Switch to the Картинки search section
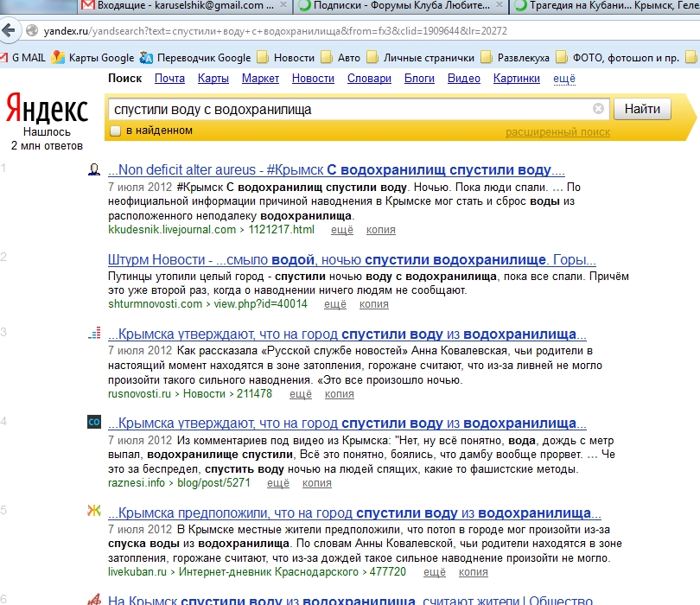The width and height of the screenshot is (700, 605). [x=516, y=79]
